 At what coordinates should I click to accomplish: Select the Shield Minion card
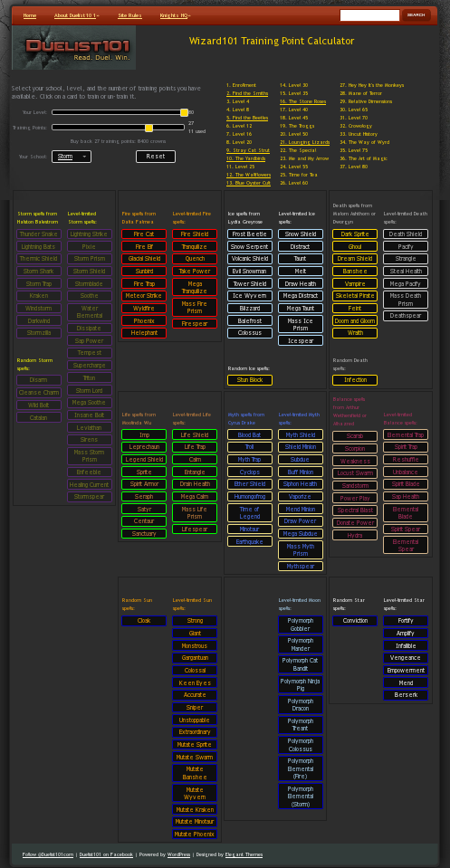click(301, 447)
